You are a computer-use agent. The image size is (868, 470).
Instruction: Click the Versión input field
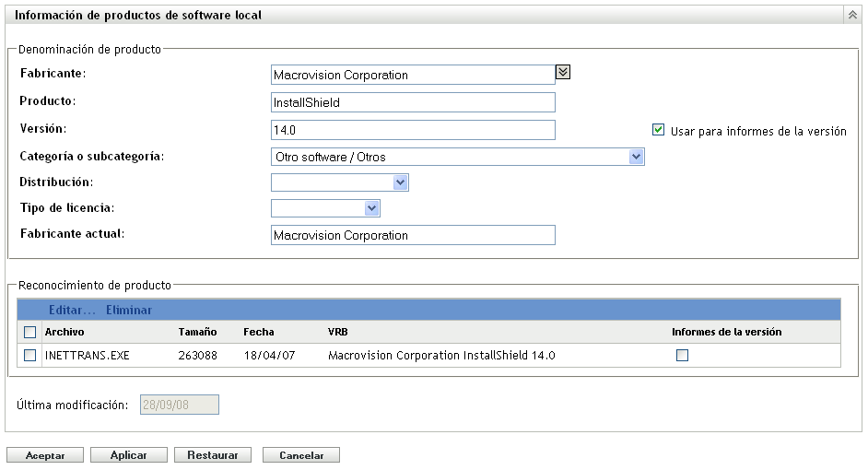[413, 130]
